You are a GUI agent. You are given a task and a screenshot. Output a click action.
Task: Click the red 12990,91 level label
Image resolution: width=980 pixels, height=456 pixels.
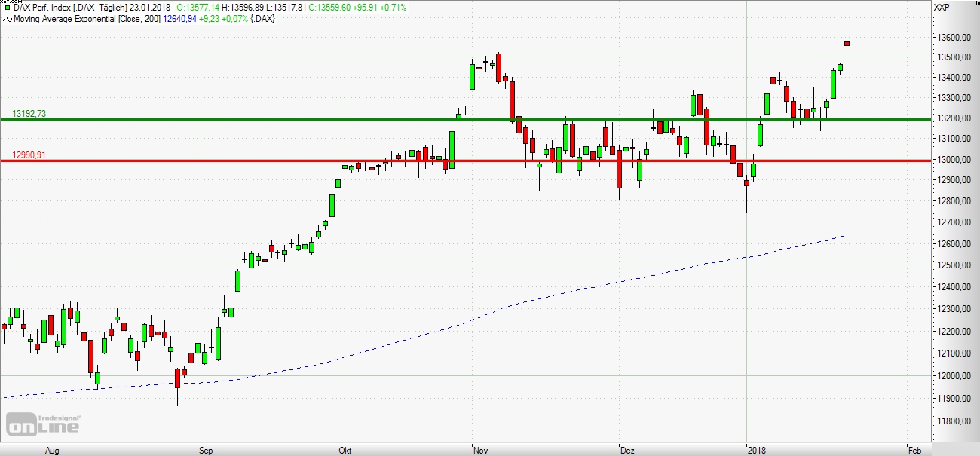point(29,155)
